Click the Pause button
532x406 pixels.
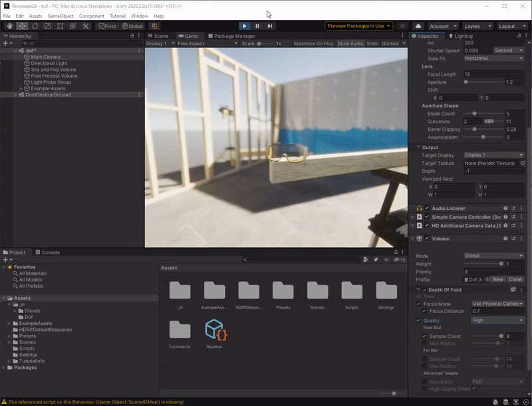[257, 26]
